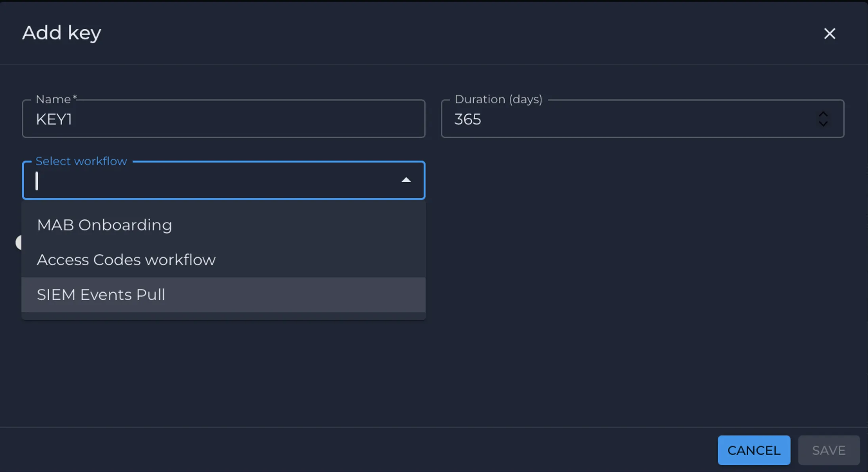This screenshot has height=473, width=868.
Task: Click the Duration (days) field showing 365
Action: coord(642,119)
